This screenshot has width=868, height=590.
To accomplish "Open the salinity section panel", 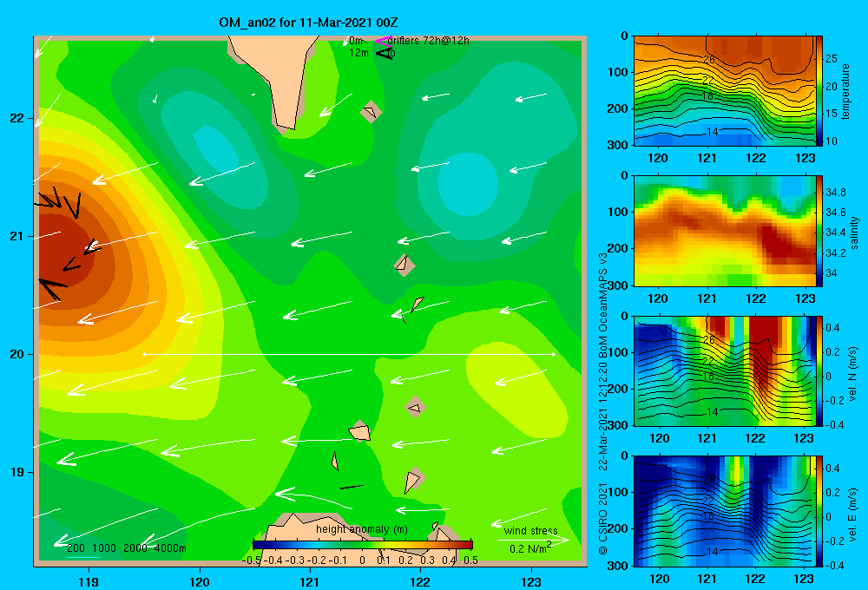I will coord(725,231).
